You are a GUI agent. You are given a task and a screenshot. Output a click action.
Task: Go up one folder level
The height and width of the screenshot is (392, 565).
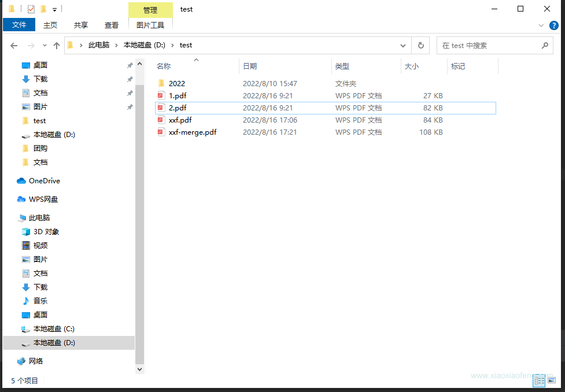pos(57,46)
